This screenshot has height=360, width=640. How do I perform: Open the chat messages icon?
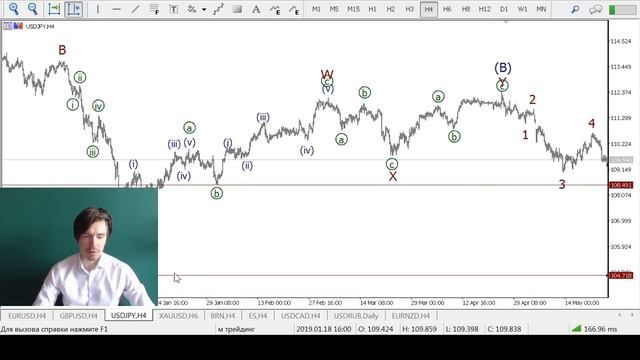pyautogui.click(x=596, y=9)
